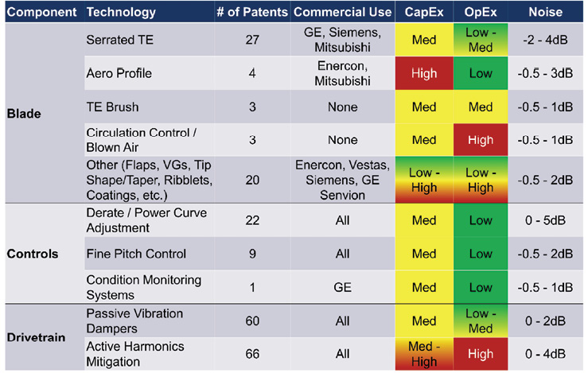Select the Condition Monitoring Systems cell
The height and width of the screenshot is (373, 588).
point(143,287)
